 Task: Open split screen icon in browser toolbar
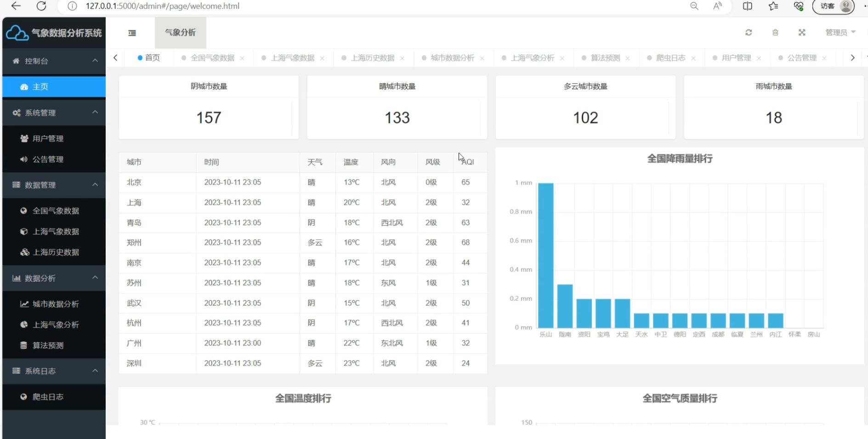point(748,6)
